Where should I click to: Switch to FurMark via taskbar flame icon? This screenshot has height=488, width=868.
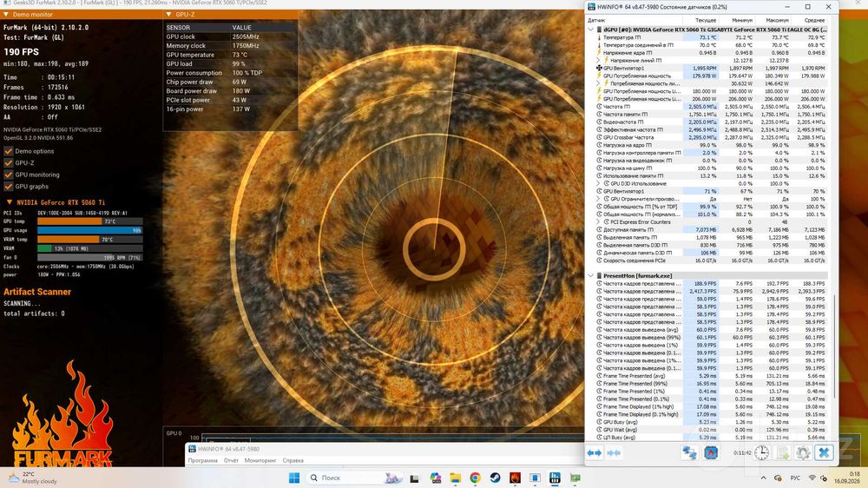tap(516, 478)
